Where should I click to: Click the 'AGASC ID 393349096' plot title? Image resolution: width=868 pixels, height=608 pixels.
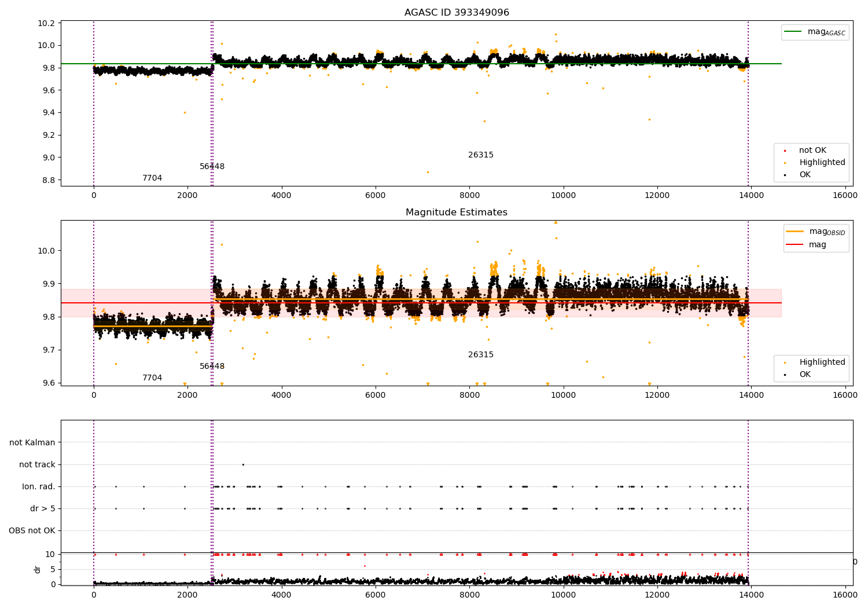click(457, 13)
